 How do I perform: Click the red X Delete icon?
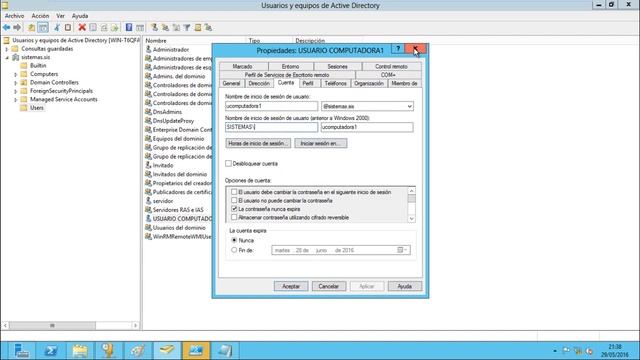point(82,27)
